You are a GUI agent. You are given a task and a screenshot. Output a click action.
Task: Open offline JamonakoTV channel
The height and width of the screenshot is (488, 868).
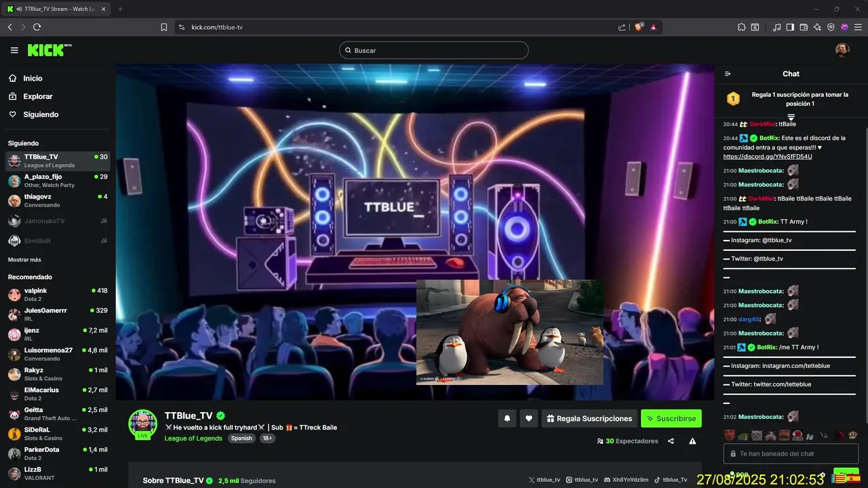pyautogui.click(x=58, y=221)
